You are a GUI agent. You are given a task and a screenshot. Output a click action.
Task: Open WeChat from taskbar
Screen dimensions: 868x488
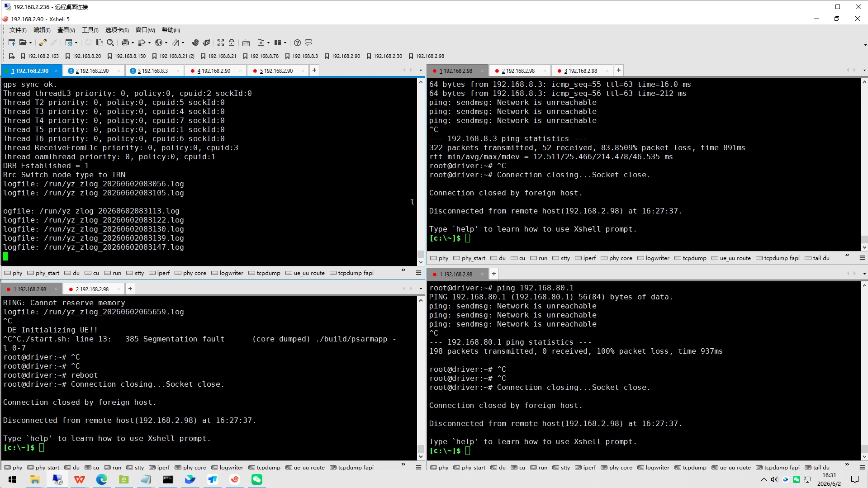[256, 479]
